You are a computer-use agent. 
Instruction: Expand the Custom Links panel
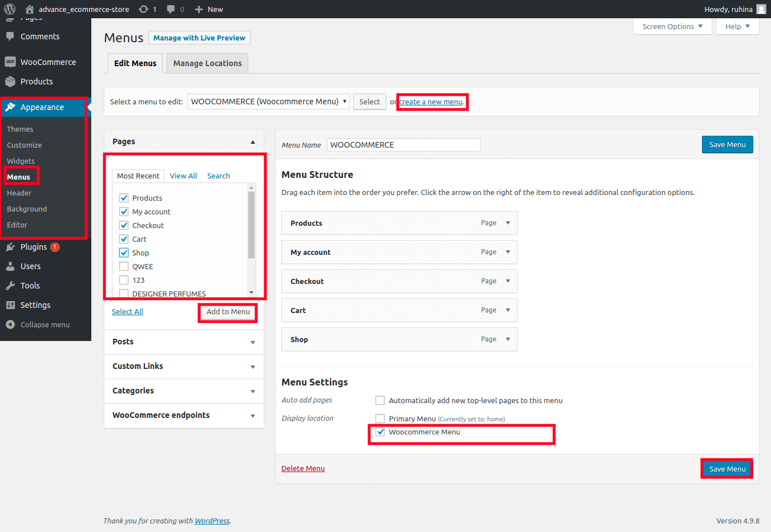[252, 367]
